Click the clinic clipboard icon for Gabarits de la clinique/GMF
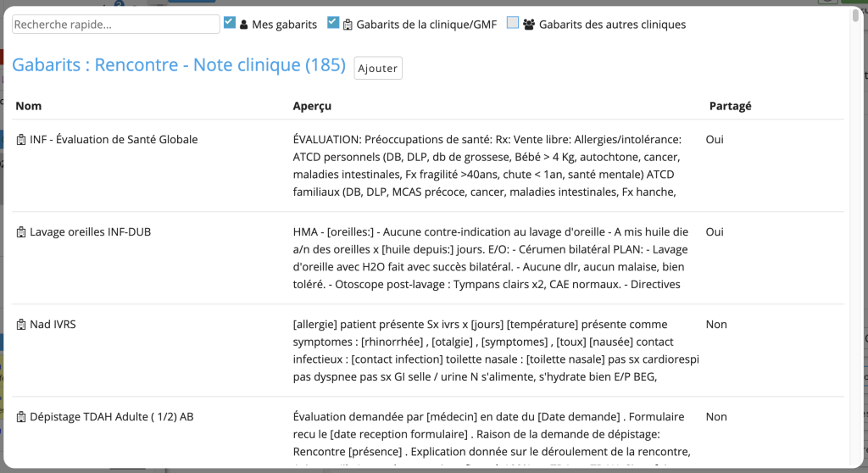The width and height of the screenshot is (868, 473). pos(348,25)
